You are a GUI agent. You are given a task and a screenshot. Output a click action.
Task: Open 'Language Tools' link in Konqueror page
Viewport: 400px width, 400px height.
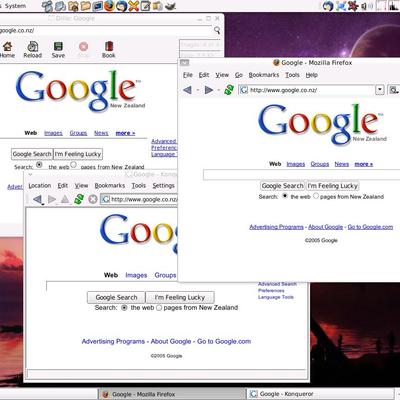click(x=276, y=297)
